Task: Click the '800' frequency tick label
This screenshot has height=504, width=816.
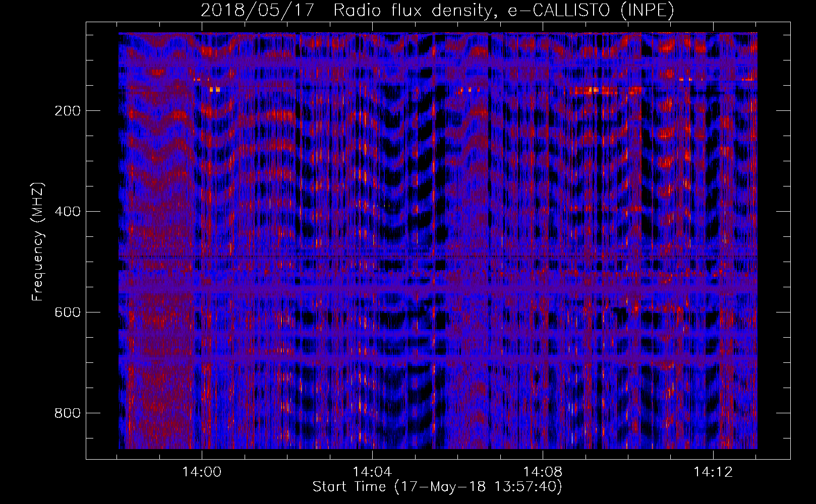Action: tap(67, 413)
